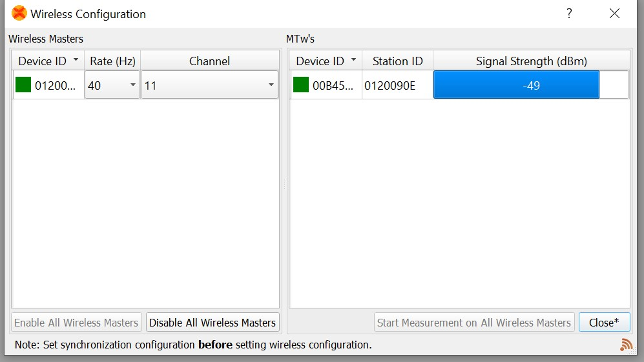The image size is (644, 362).
Task: Click the signal strength bar showing -49
Action: (516, 85)
